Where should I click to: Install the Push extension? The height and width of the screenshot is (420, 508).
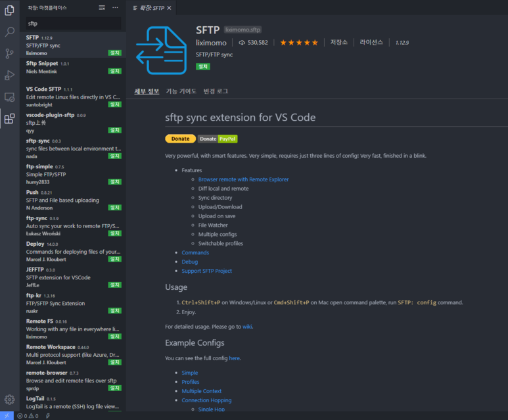(x=115, y=208)
